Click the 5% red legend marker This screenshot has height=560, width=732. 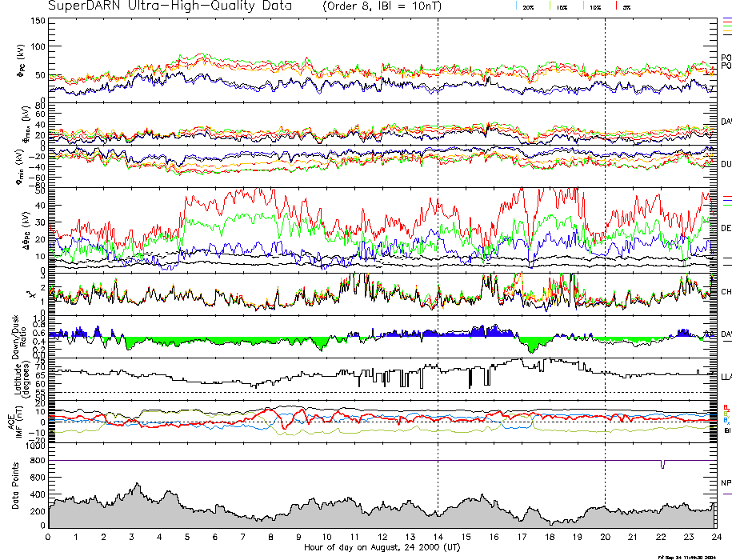click(618, 6)
